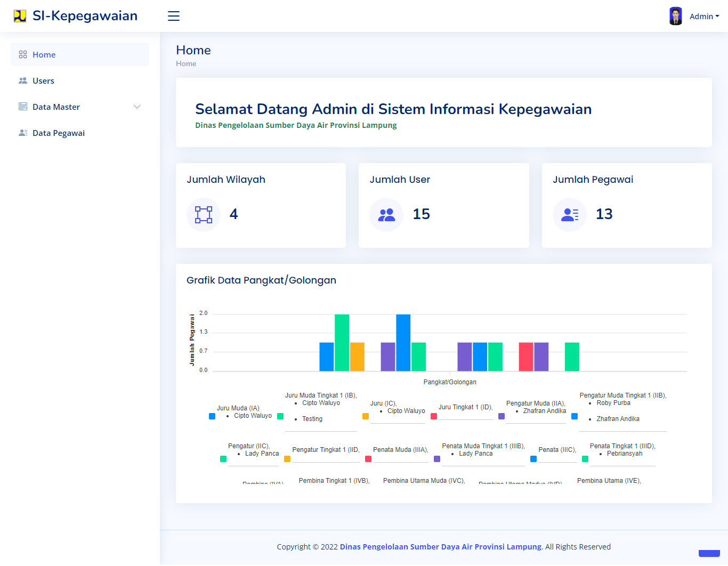Open the Data Pegawai menu item
The width and height of the screenshot is (728, 566).
(x=59, y=133)
